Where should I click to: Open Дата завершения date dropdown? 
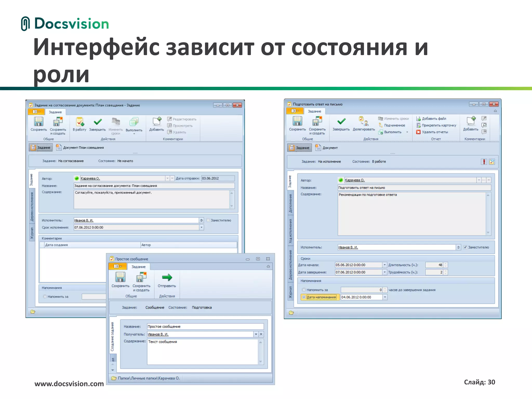pyautogui.click(x=384, y=272)
